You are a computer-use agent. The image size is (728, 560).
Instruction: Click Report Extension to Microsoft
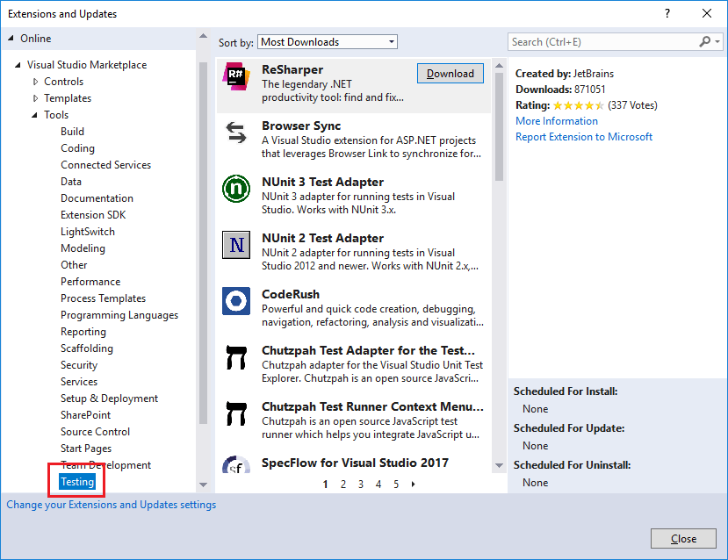click(583, 136)
